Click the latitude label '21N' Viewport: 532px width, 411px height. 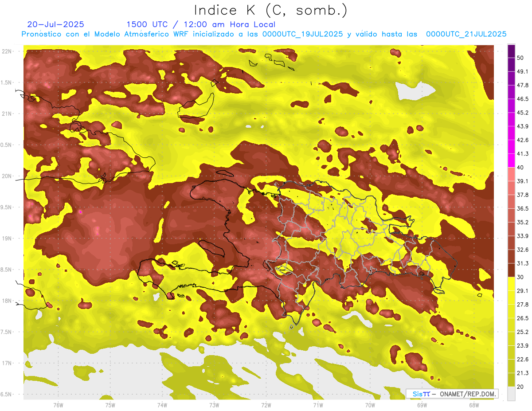(x=8, y=114)
